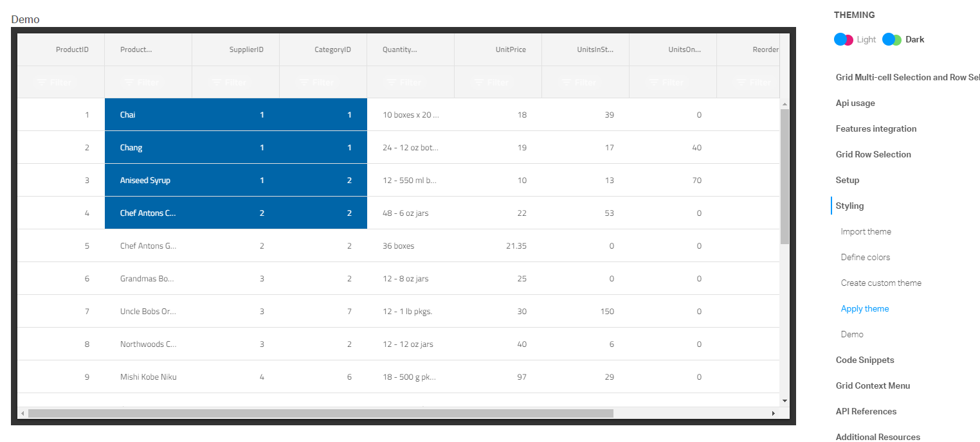Open the Reorder column filter funnel
The image size is (980, 442).
[752, 82]
